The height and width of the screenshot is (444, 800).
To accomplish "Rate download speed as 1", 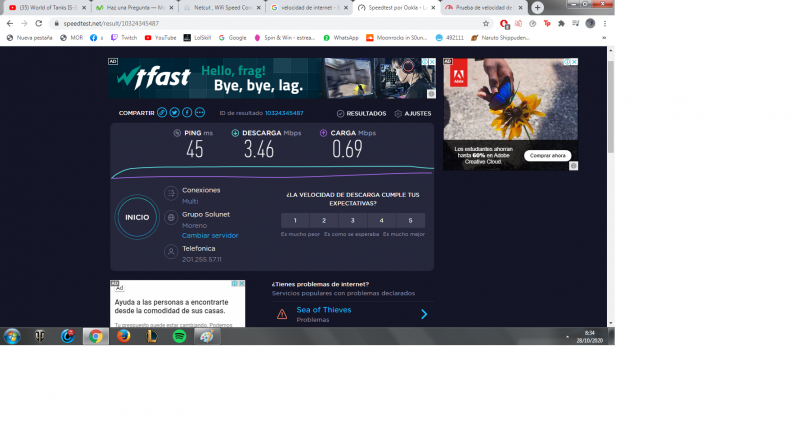I will [295, 220].
